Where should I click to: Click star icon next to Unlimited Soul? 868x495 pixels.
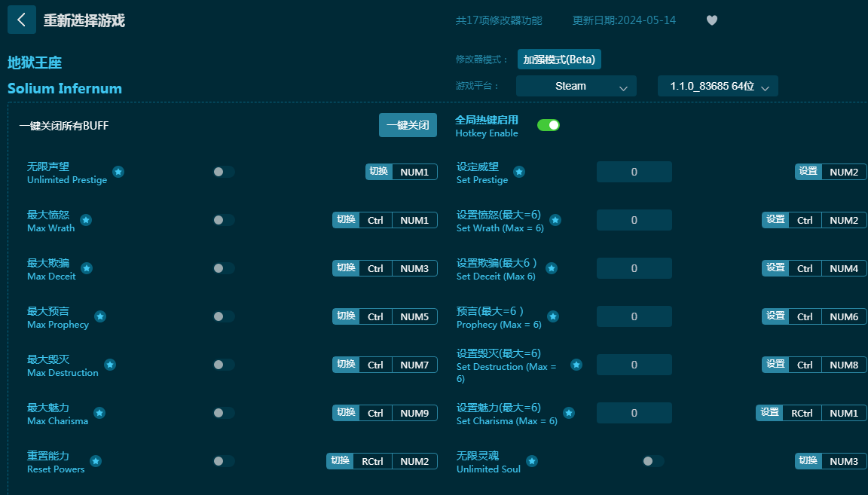(532, 460)
